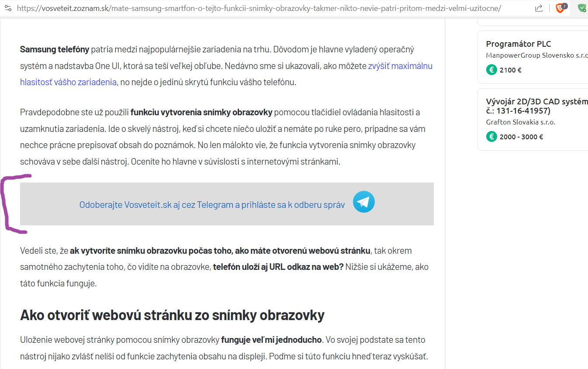Viewport: 588px width, 369px height.
Task: Open site controls icon left of the URL
Action: (8, 8)
